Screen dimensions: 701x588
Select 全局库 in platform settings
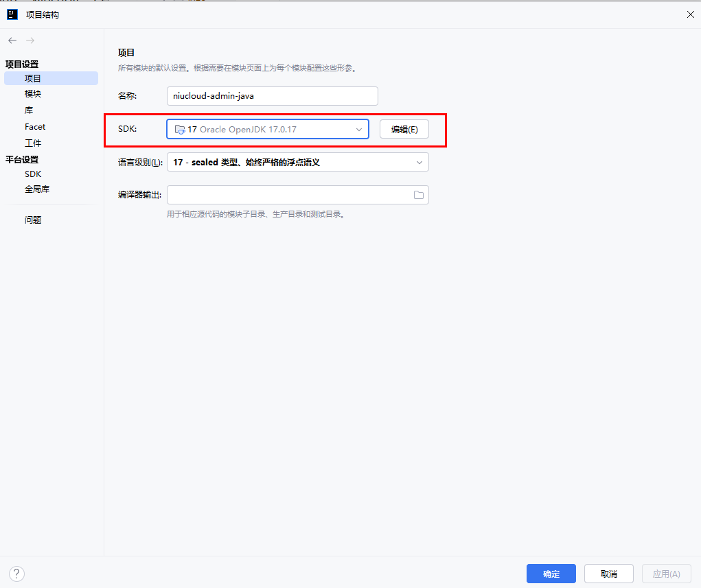[37, 189]
